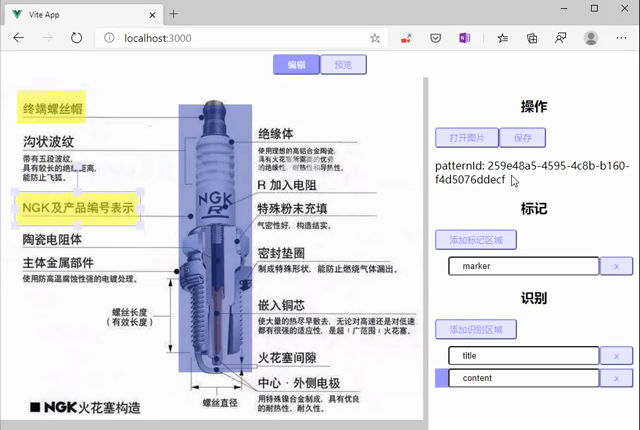
Task: Click the 特殊粉末充填 label
Action: 292,208
